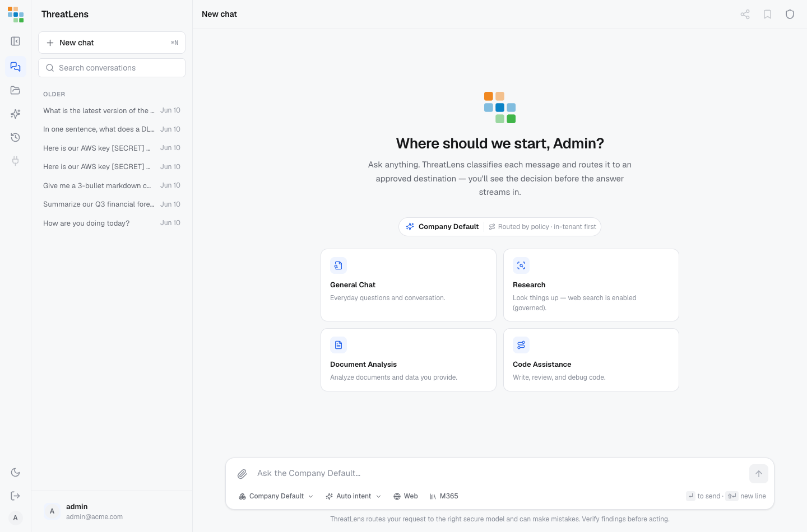The image size is (807, 532).
Task: Open the chats icon in the rail
Action: tap(16, 67)
